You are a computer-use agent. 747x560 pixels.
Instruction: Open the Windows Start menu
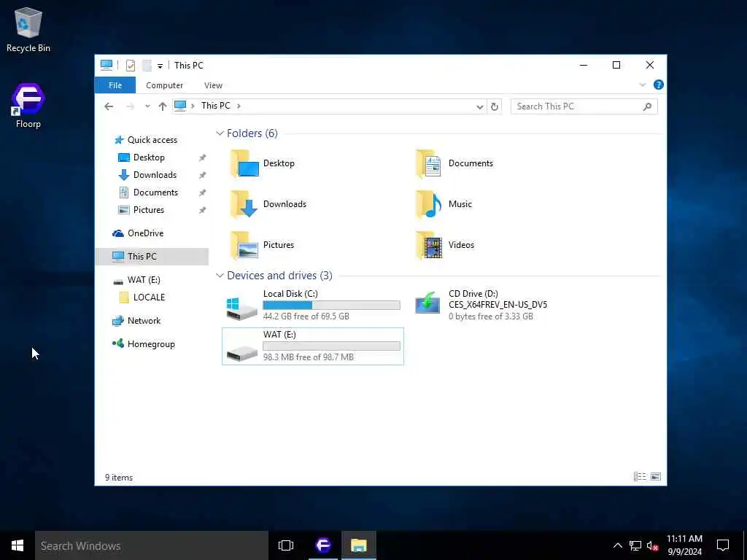tap(18, 545)
